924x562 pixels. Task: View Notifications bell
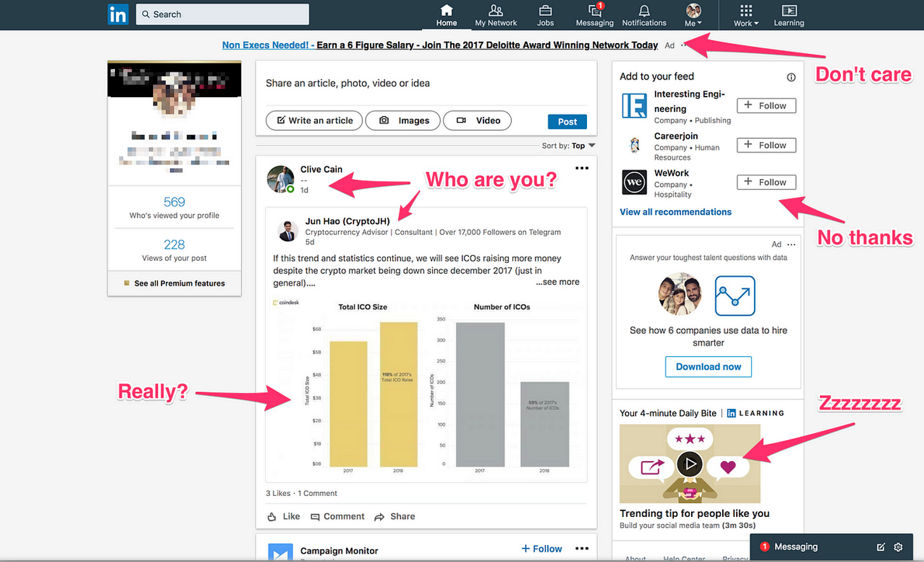644,15
